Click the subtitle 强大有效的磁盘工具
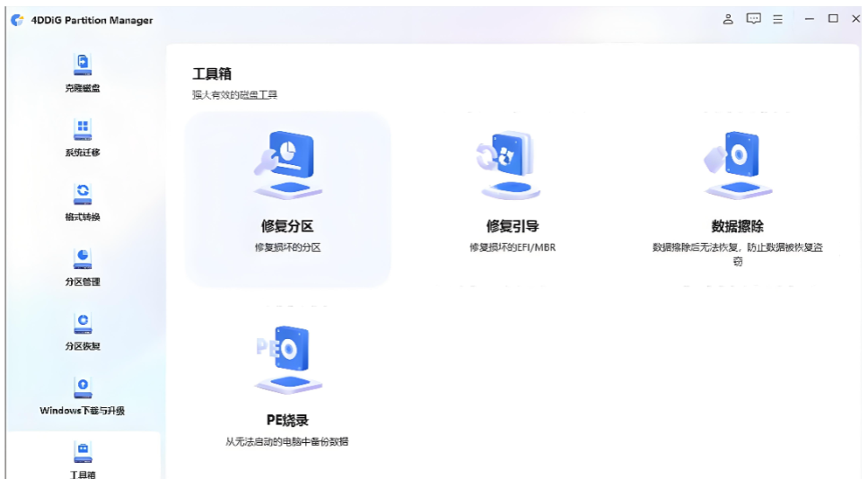868x479 pixels. 234,95
